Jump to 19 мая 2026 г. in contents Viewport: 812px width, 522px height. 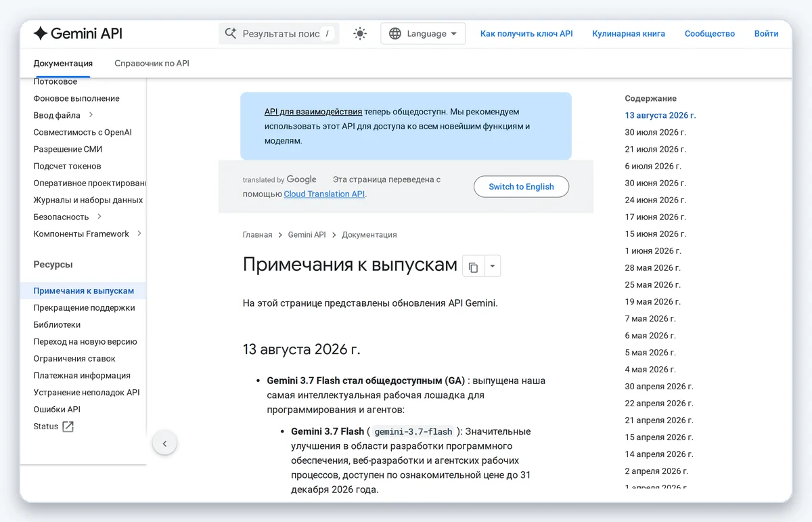[652, 301]
